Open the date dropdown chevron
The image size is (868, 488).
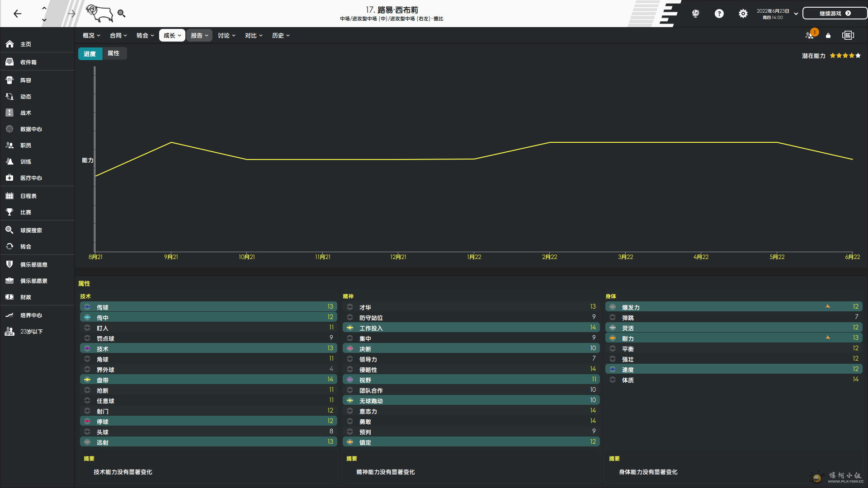(x=796, y=14)
